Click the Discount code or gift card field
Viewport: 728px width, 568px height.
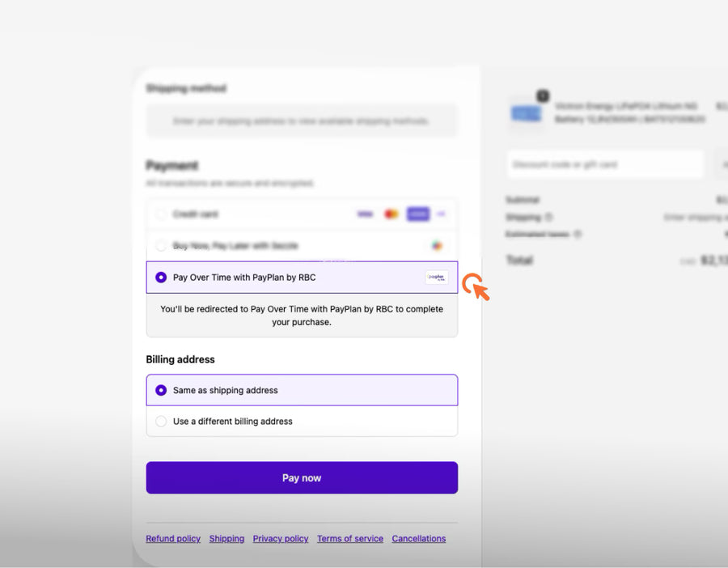point(604,164)
